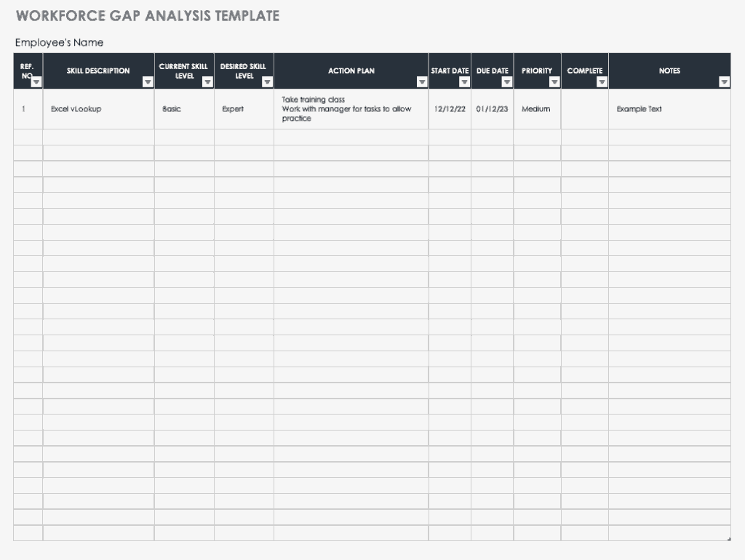Click the Medium priority cell
This screenshot has height=560, width=745.
tap(538, 109)
